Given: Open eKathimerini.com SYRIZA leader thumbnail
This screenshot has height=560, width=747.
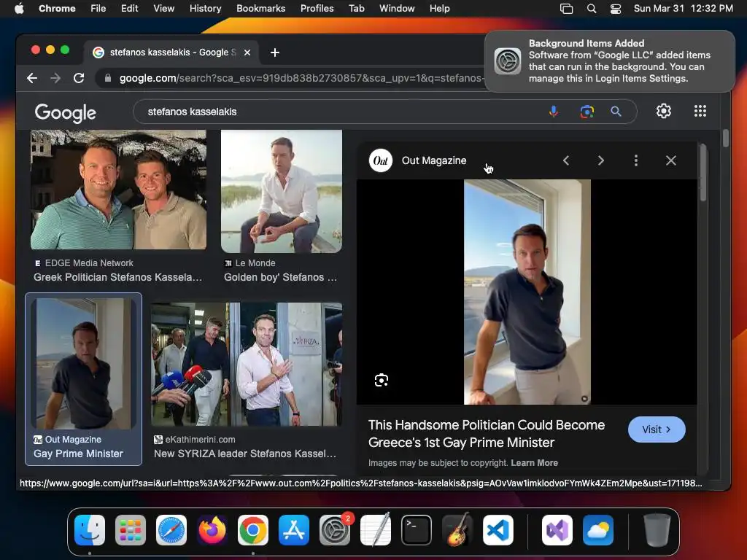Looking at the screenshot, I should pyautogui.click(x=247, y=365).
